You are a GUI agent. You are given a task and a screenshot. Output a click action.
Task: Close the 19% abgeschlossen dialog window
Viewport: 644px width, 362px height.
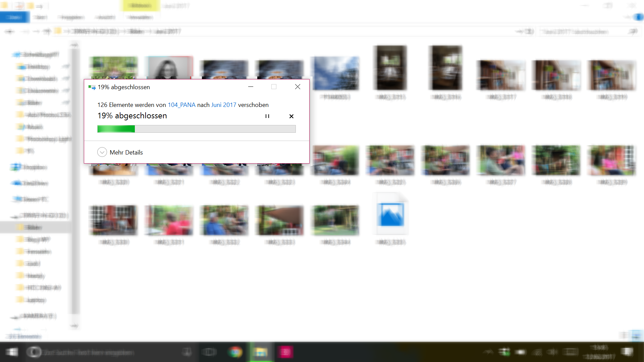298,87
